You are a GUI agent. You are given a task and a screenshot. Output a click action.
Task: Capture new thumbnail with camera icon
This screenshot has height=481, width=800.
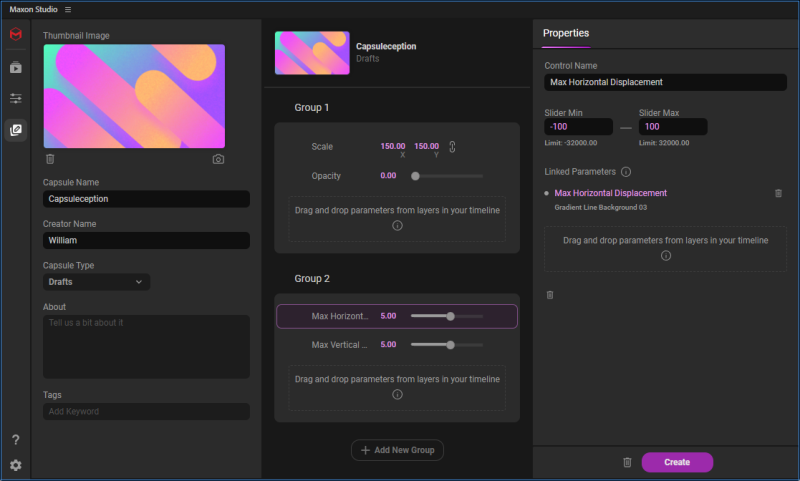(218, 159)
